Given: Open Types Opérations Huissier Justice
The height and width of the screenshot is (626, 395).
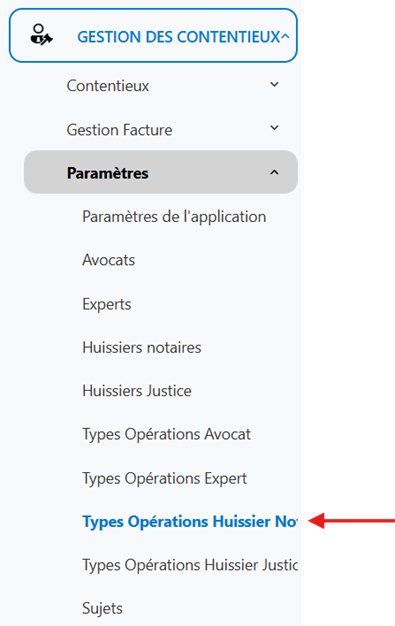Looking at the screenshot, I should [190, 565].
